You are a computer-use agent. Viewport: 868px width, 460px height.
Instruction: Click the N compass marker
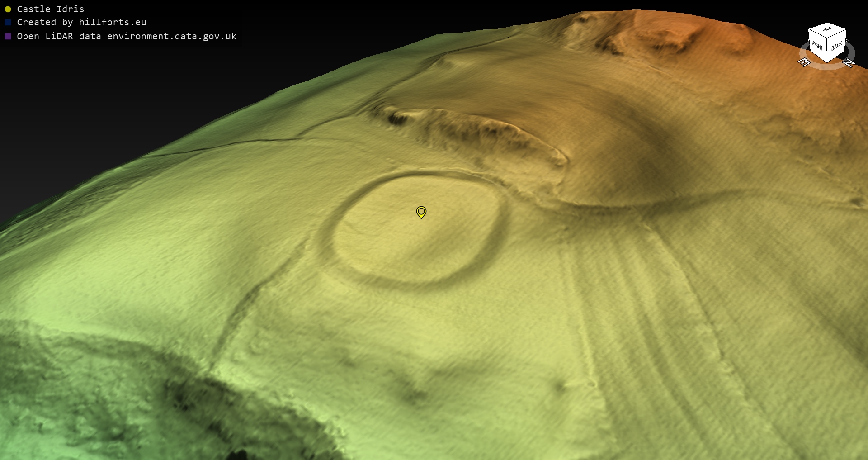[849, 63]
